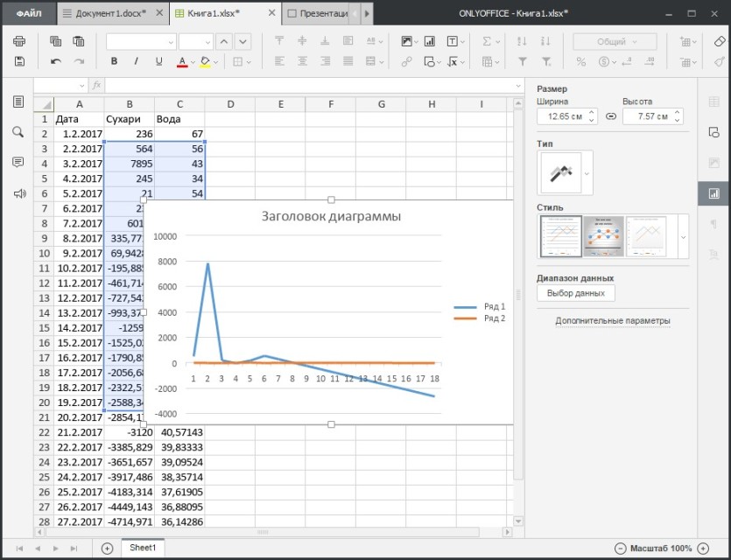This screenshot has width=731, height=560.
Task: Toggle the constrain proportions link icon
Action: (611, 116)
